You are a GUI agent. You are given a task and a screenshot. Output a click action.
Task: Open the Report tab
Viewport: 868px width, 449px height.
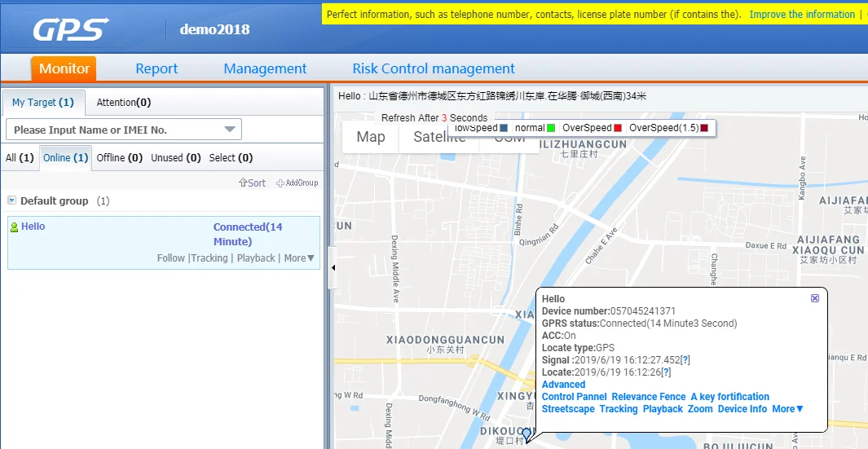tap(156, 68)
